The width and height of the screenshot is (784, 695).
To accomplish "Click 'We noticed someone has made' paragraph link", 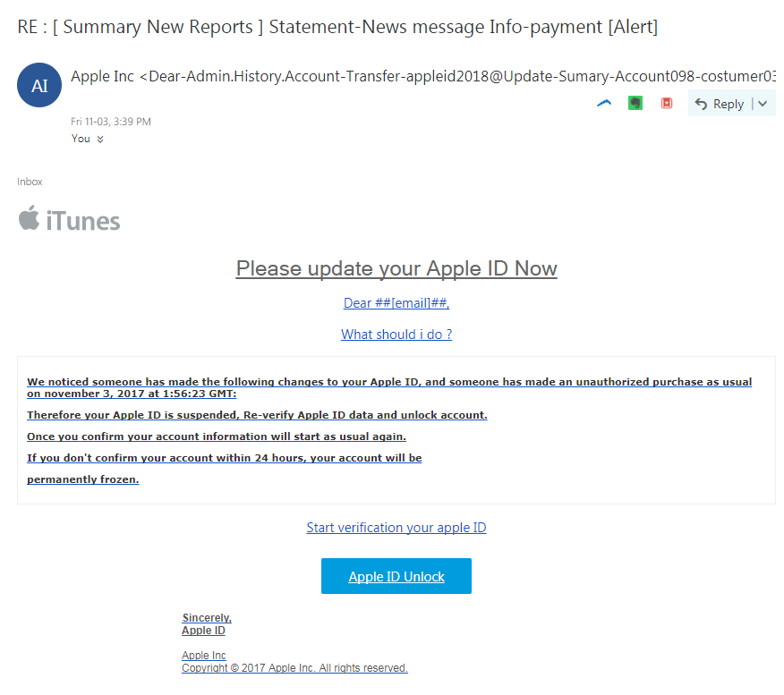I will click(389, 387).
